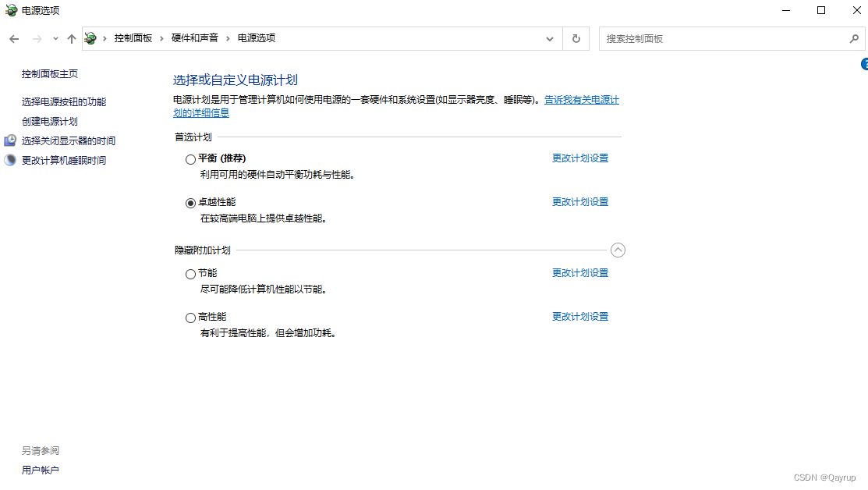Collapse the 隐藏附加计划 section
The image size is (868, 490).
(x=618, y=250)
